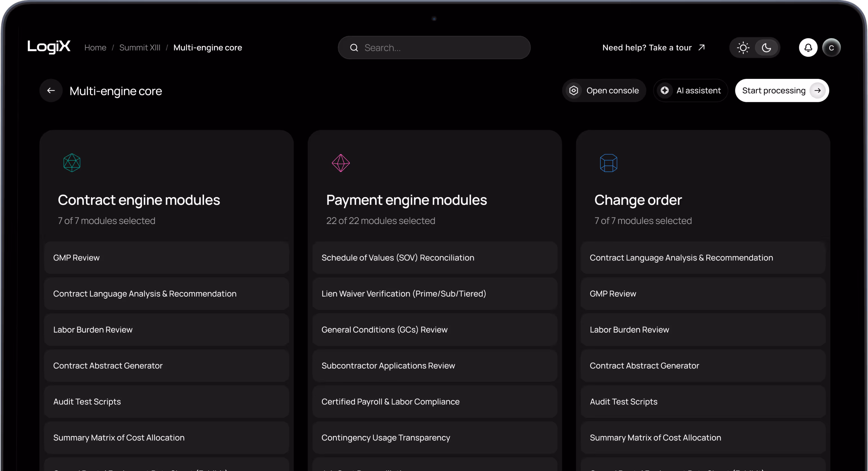Click the back arrow next to Multi-engine core
Viewport: 868px width, 471px height.
[50, 90]
